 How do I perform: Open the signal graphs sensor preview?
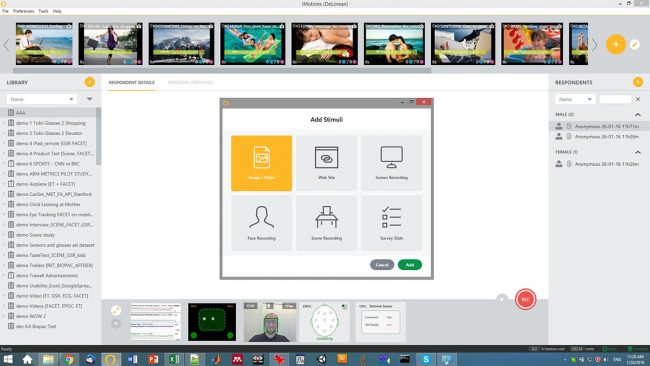click(x=156, y=322)
